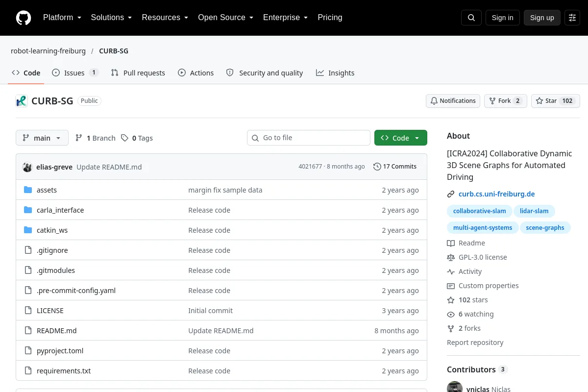Open commit hash 4021677
The image size is (588, 392).
click(310, 167)
